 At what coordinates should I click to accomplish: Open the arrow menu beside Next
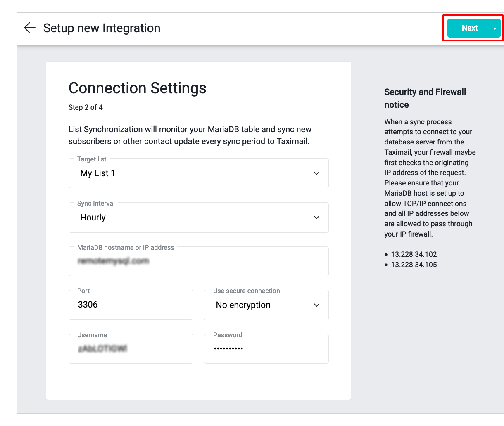coord(494,28)
